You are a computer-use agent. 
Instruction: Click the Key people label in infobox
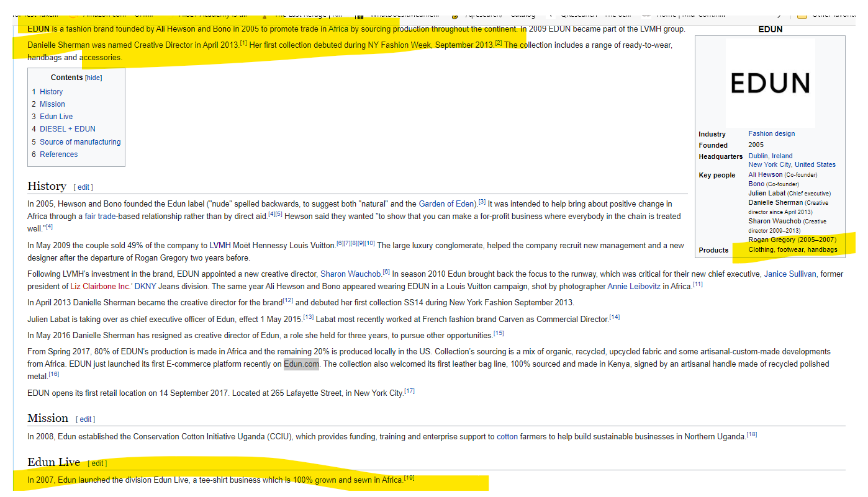click(717, 175)
